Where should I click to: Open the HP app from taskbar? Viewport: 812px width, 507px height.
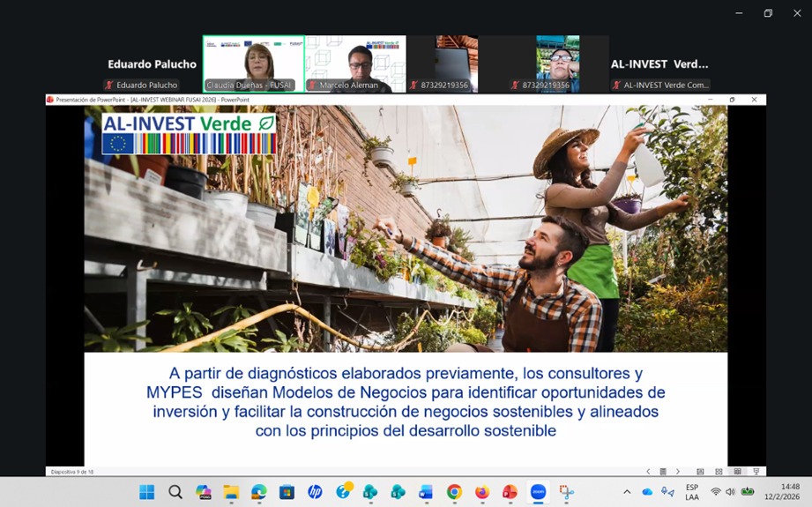coord(315,492)
